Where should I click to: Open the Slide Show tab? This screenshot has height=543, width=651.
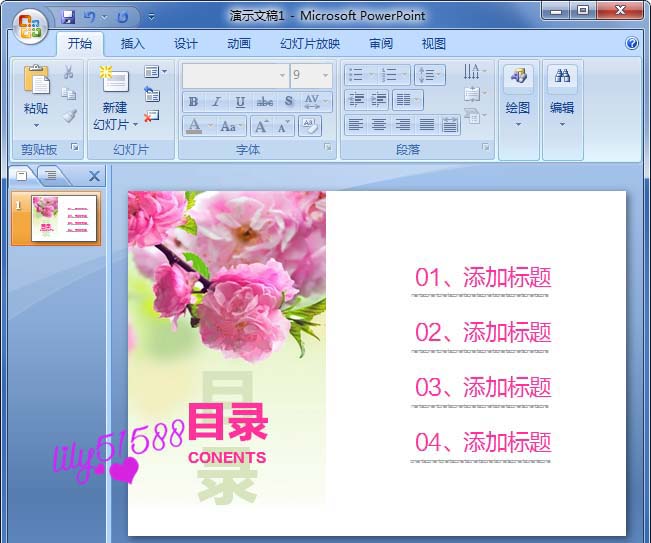pos(310,43)
